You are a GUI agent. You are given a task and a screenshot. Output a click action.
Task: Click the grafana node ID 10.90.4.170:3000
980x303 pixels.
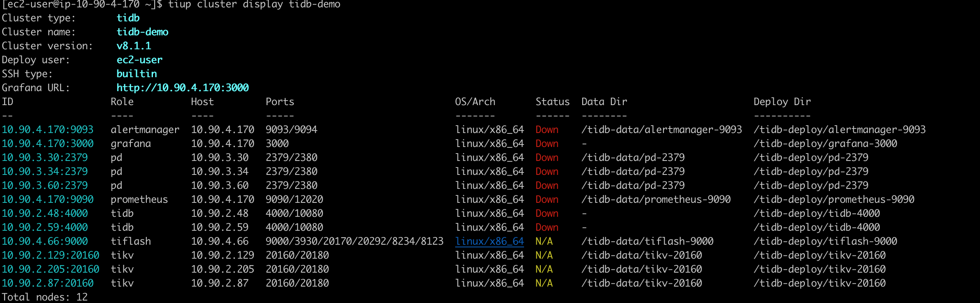pos(48,144)
